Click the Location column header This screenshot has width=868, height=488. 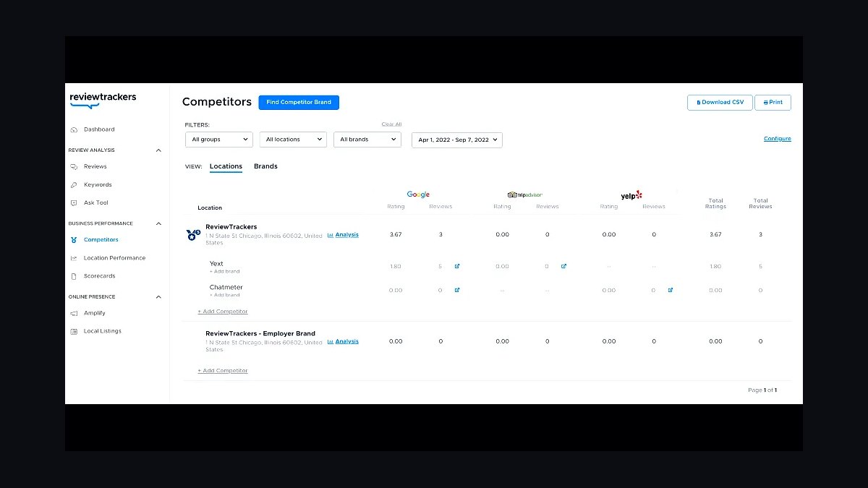pyautogui.click(x=210, y=208)
